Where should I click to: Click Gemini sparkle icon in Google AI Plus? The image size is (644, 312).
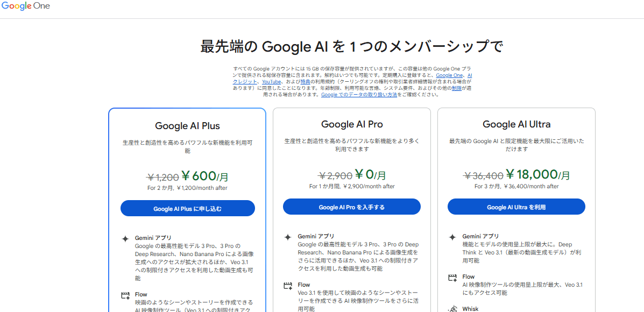pos(125,239)
